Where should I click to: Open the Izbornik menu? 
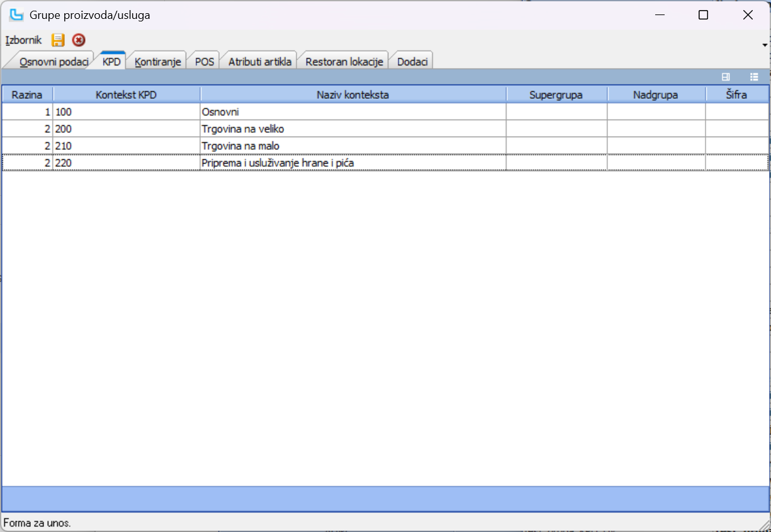[x=23, y=40]
